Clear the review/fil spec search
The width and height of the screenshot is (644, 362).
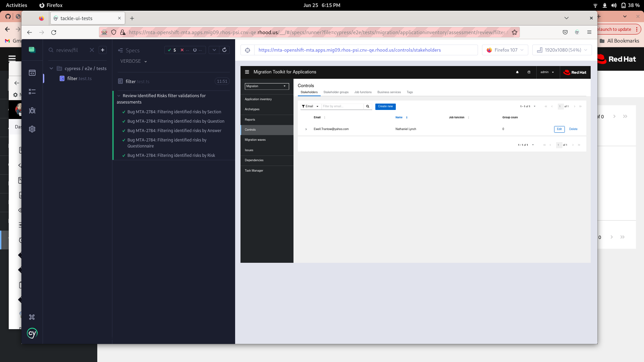[x=92, y=50]
